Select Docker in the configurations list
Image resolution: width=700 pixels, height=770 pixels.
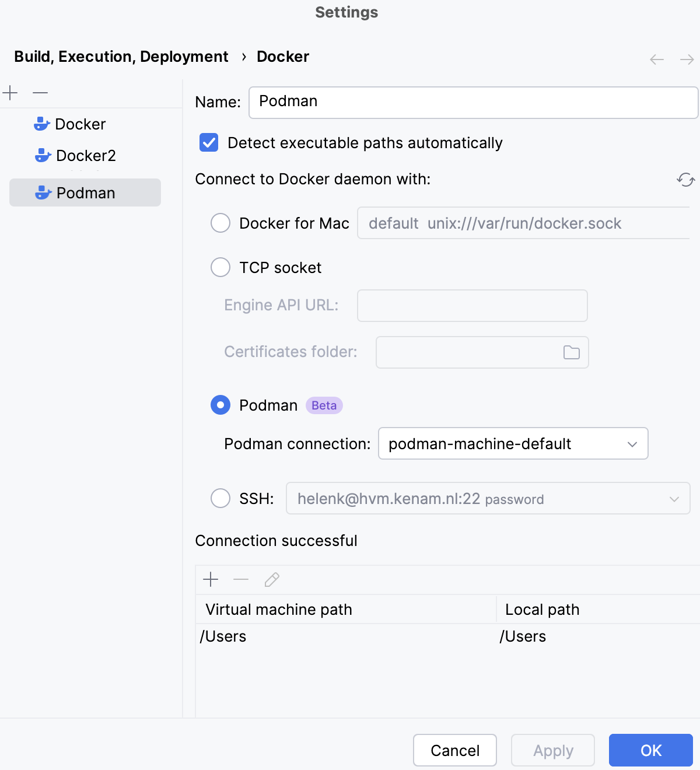click(80, 124)
